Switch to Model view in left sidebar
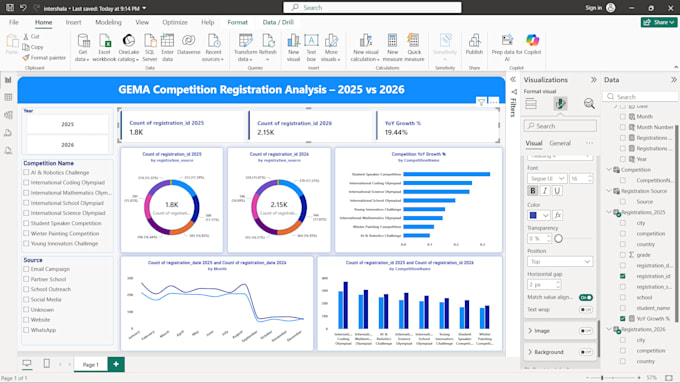The image size is (680, 383). pyautogui.click(x=8, y=115)
